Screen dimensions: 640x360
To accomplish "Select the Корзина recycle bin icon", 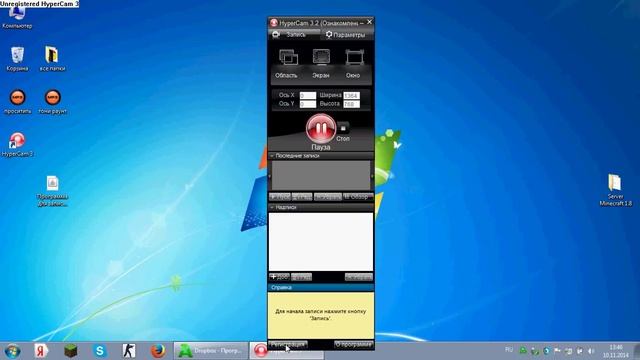I will (x=17, y=59).
